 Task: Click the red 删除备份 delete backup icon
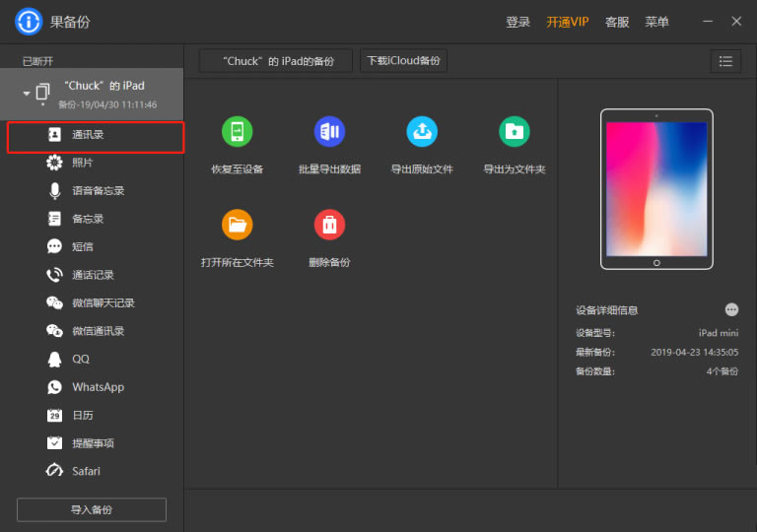(329, 225)
